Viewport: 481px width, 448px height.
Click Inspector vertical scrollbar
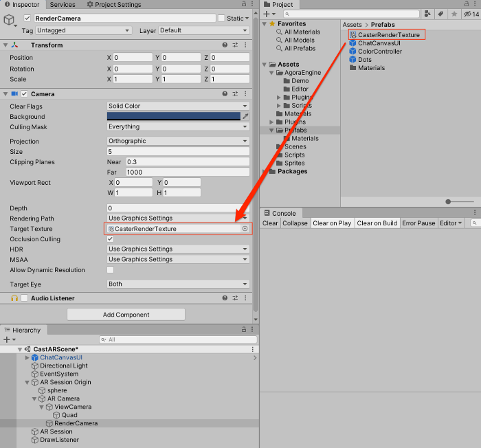[256, 166]
